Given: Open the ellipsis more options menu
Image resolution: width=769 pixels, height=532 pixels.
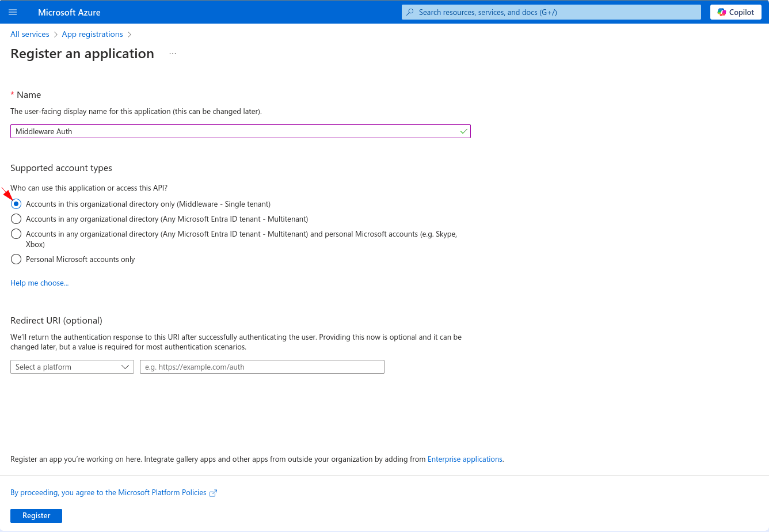Looking at the screenshot, I should coord(173,54).
